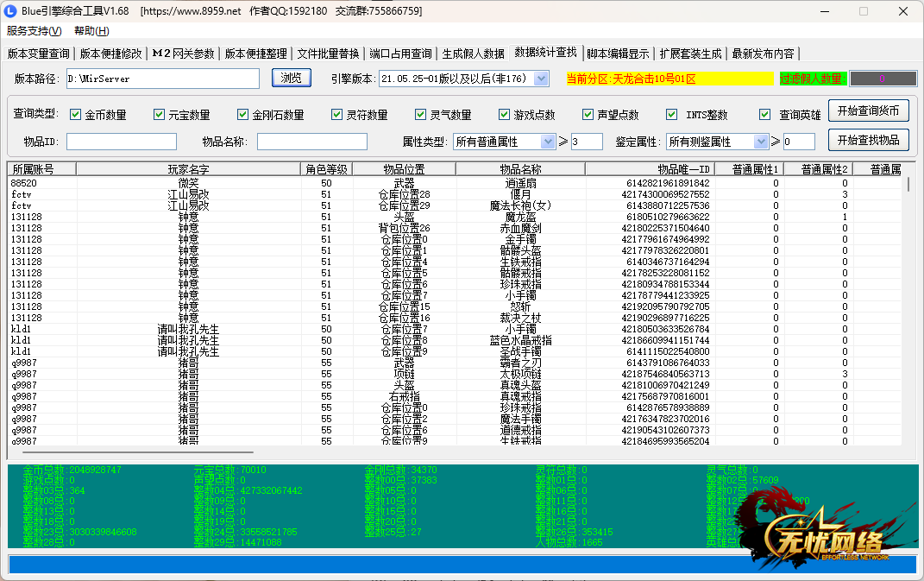
Task: Switch to the 生成假人数据 tab
Action: (473, 54)
